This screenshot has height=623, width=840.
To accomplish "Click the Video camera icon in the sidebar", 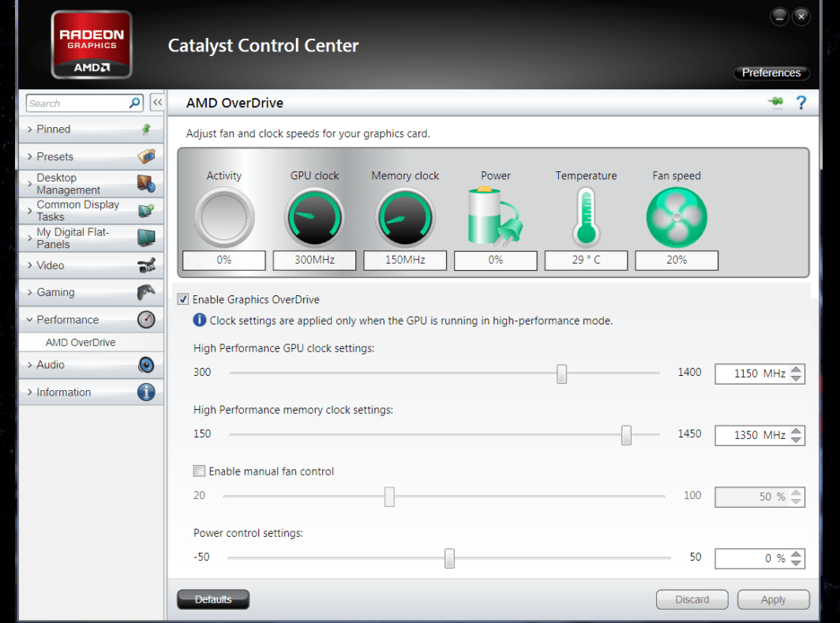I will 146,265.
